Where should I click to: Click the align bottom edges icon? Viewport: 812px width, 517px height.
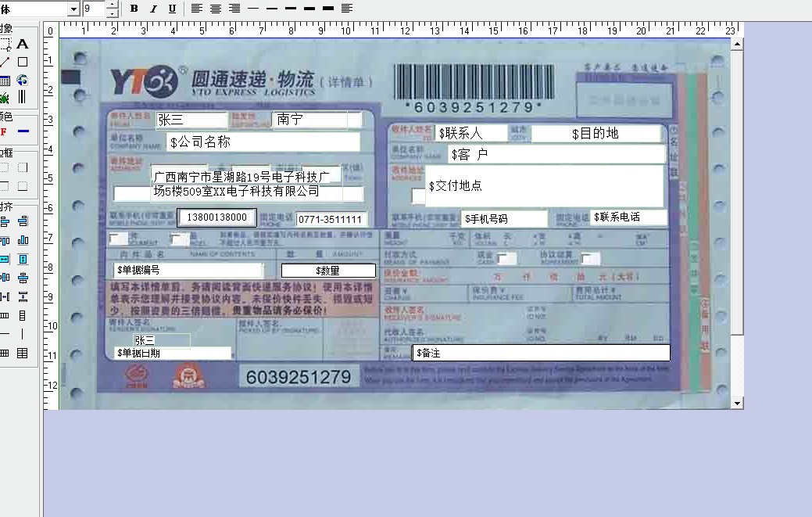[23, 240]
